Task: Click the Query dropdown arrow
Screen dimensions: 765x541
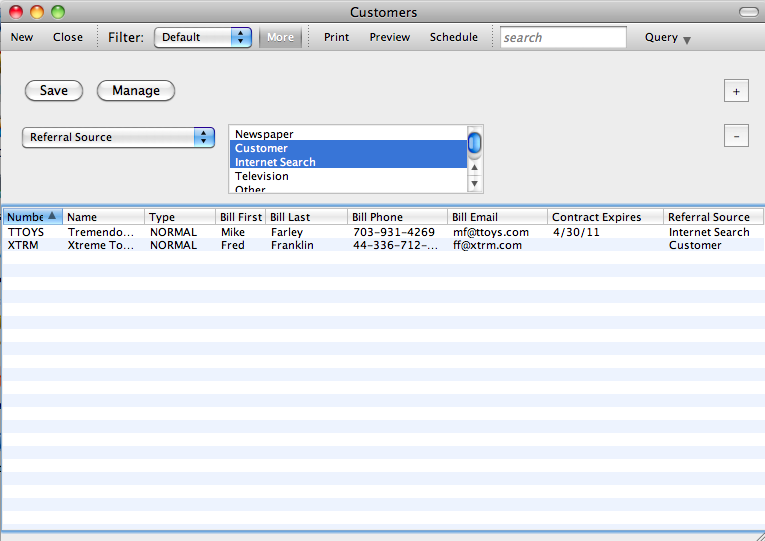Action: coord(686,39)
